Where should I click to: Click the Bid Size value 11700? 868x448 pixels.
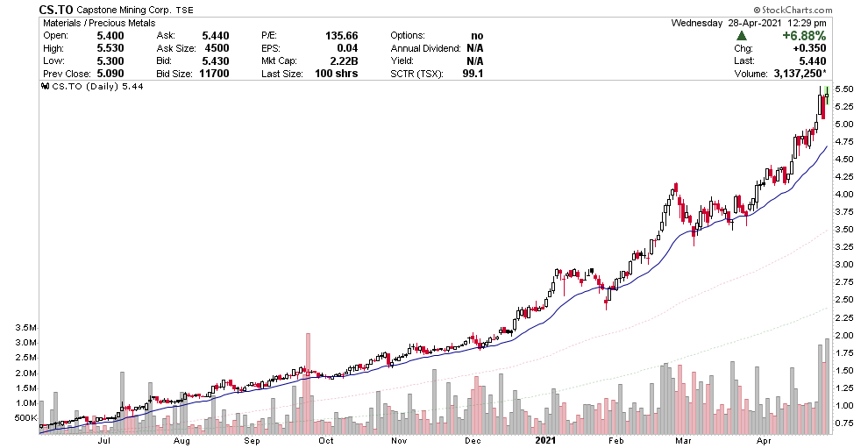[x=214, y=74]
